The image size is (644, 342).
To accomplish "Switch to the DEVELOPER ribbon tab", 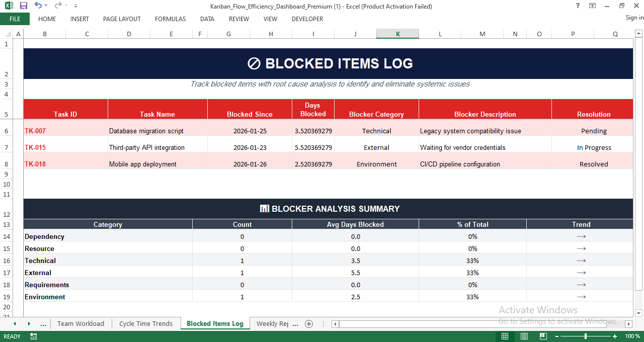I will pyautogui.click(x=307, y=19).
